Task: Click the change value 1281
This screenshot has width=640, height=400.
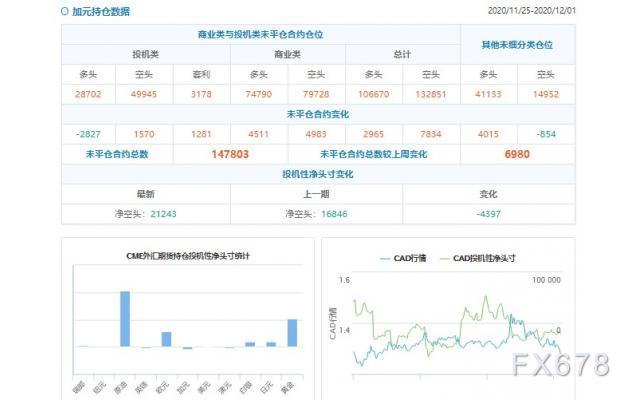Action: 201,134
